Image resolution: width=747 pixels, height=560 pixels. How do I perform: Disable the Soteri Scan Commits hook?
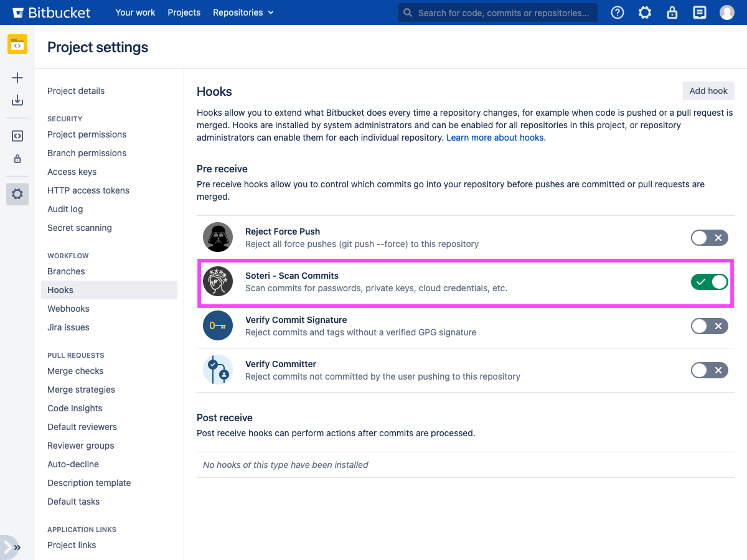709,282
